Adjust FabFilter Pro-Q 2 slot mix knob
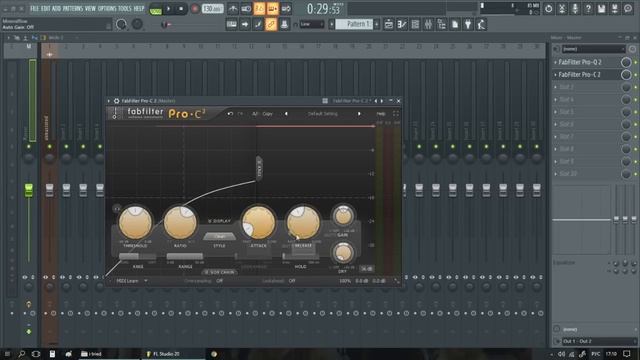 point(626,62)
